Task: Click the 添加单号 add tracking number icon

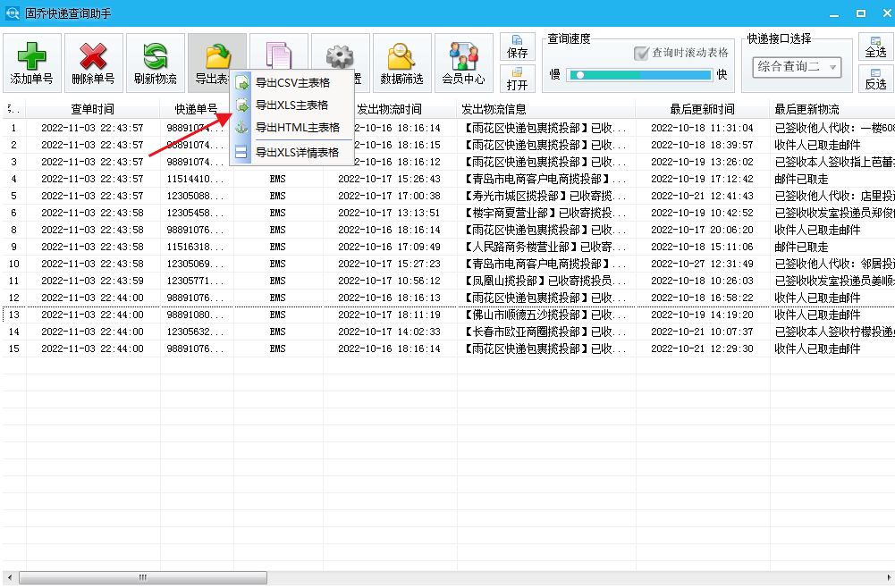Action: 32,61
